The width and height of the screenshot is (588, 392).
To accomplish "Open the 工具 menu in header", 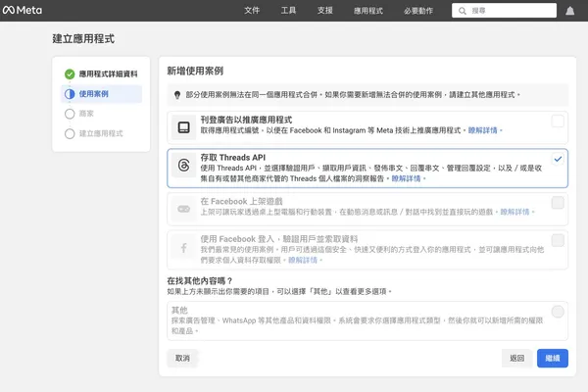I will coord(288,11).
